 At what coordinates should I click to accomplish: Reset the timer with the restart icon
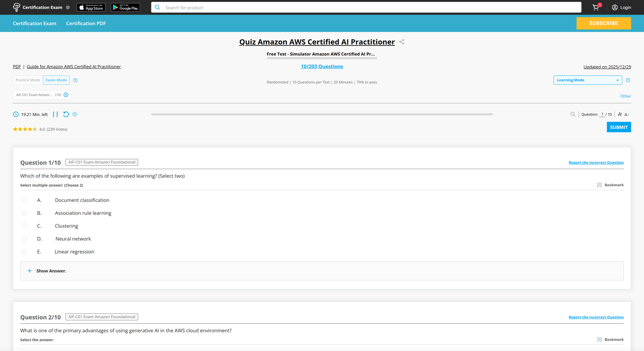66,114
